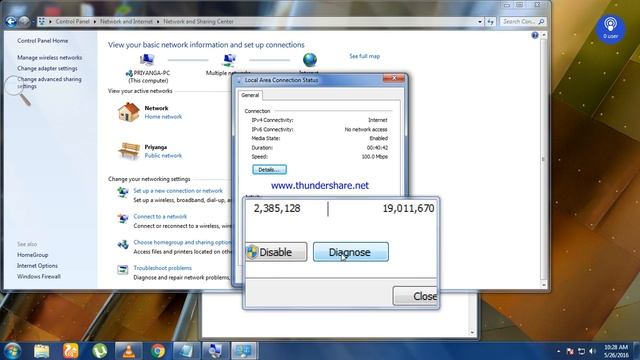Click the address bar refresh icon
This screenshot has height=360, width=640.
tap(490, 22)
